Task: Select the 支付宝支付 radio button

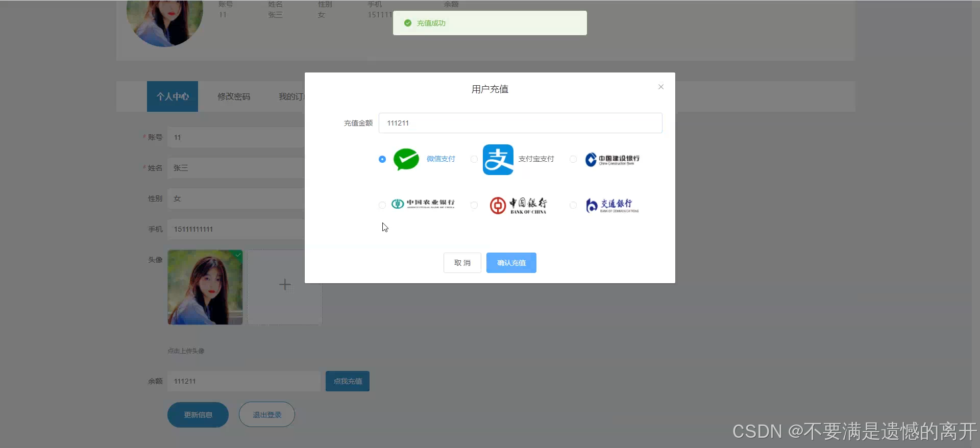Action: (x=474, y=159)
